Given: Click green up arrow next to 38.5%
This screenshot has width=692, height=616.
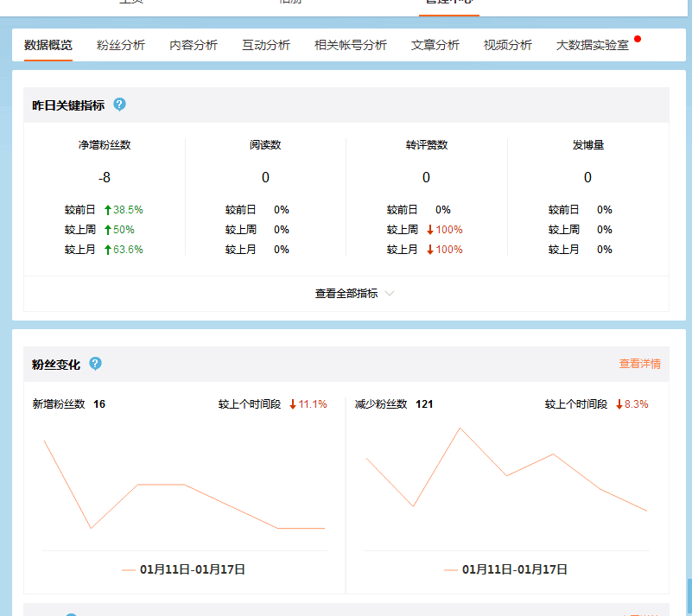Looking at the screenshot, I should tap(108, 210).
